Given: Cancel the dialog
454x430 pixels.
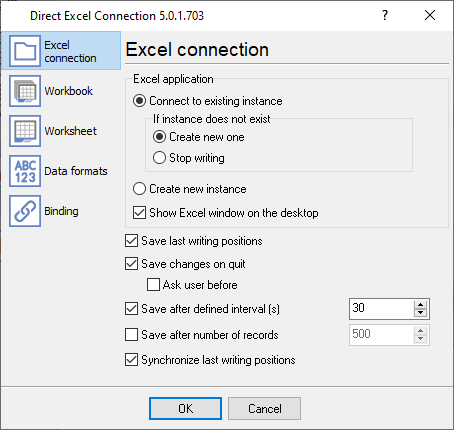Looking at the screenshot, I should (264, 408).
